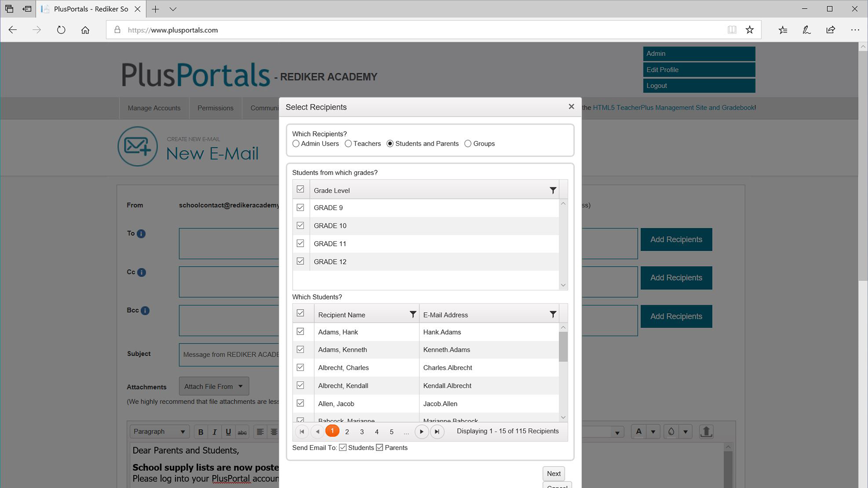Toggle bold formatting in the editor
Viewport: 868px width, 488px height.
tap(200, 432)
